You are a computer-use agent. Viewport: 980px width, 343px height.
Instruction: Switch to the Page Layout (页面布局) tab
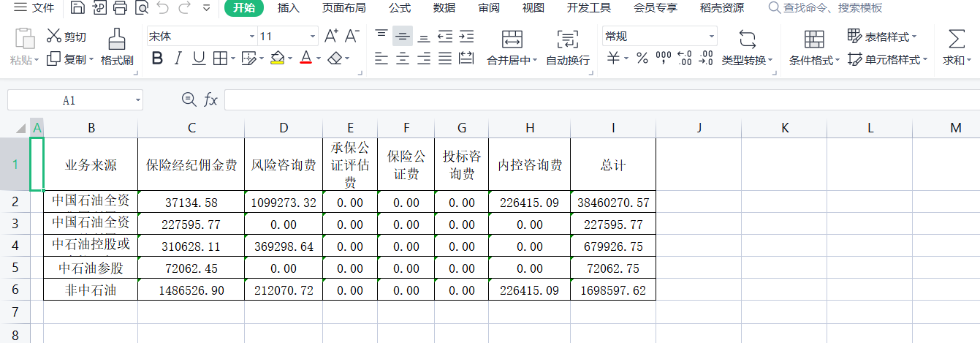point(343,8)
